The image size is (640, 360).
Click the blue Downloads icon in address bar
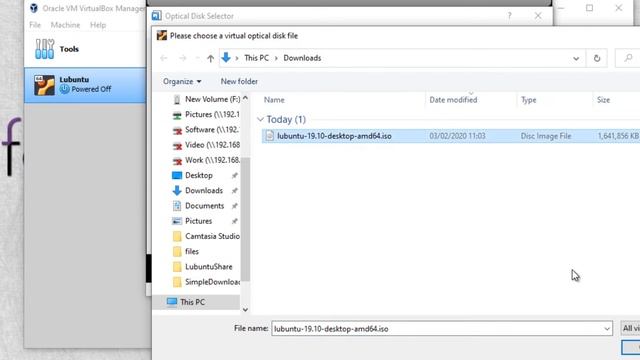pos(226,58)
